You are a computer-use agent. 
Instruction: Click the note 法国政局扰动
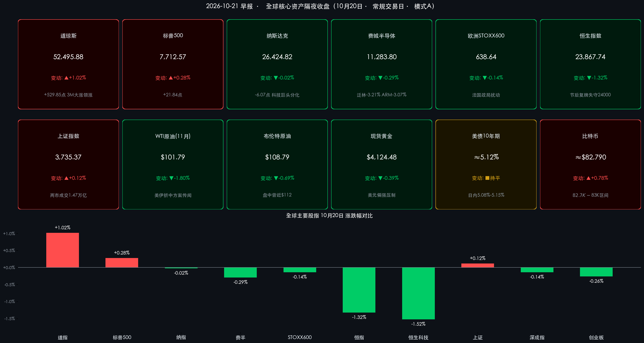click(x=486, y=95)
